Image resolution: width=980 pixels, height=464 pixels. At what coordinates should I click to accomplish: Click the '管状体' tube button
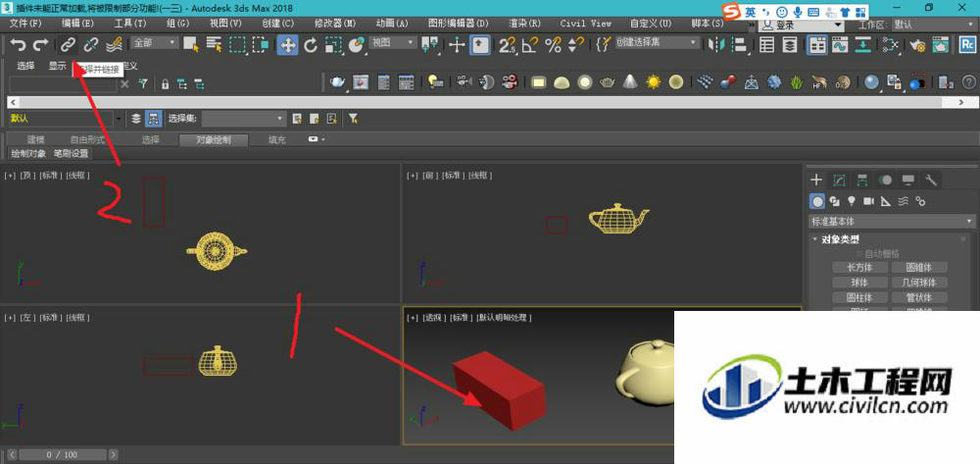click(919, 297)
